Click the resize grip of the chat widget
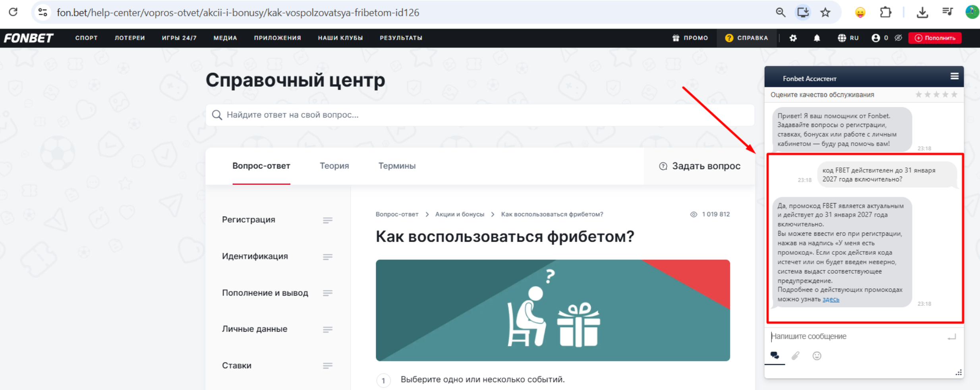 pos(959,373)
